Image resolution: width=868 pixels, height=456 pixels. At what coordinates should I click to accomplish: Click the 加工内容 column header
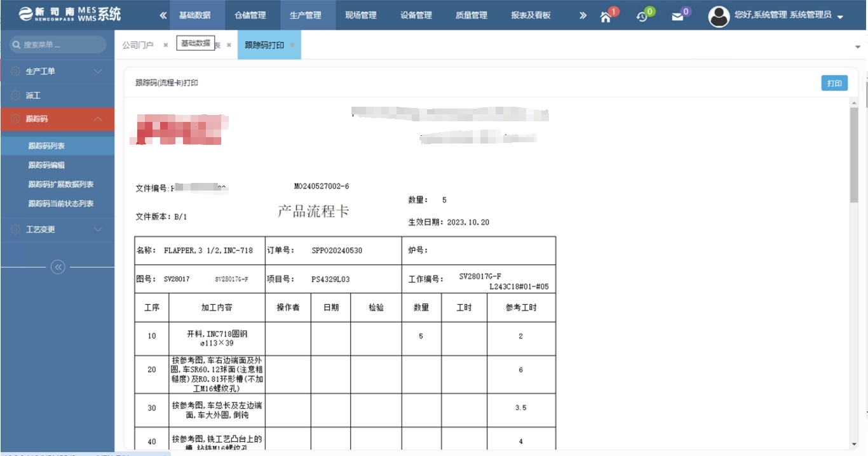[217, 307]
